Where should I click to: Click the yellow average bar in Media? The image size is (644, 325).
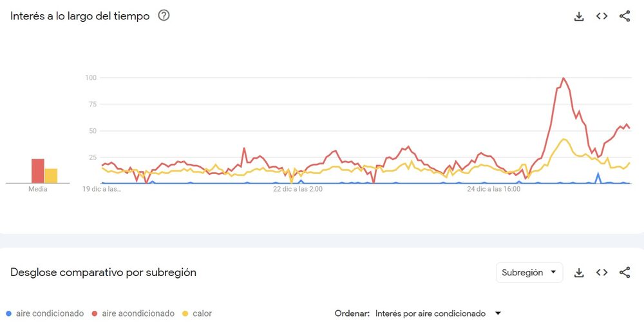point(51,175)
